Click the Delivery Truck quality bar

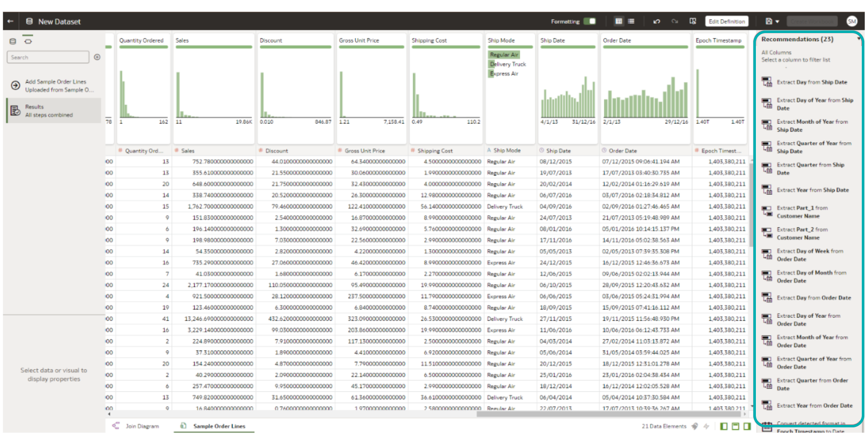[x=508, y=64]
